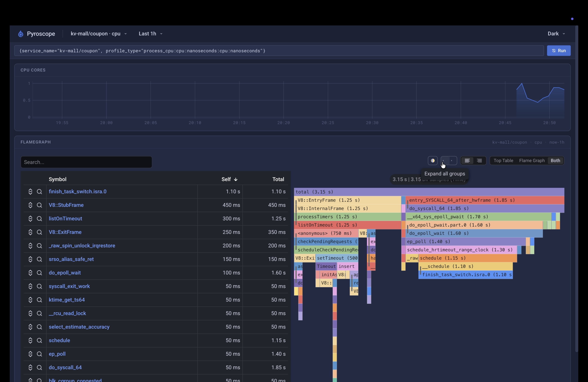Search icon for listOnTimeout row
The image size is (588, 382).
tap(39, 219)
